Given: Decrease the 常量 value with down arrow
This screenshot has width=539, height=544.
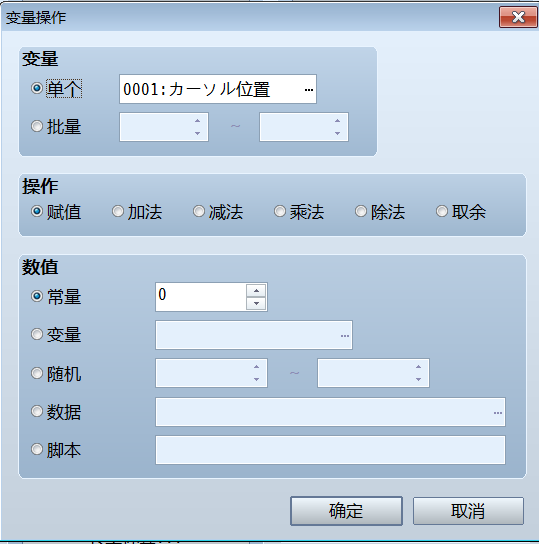Looking at the screenshot, I should point(256,304).
